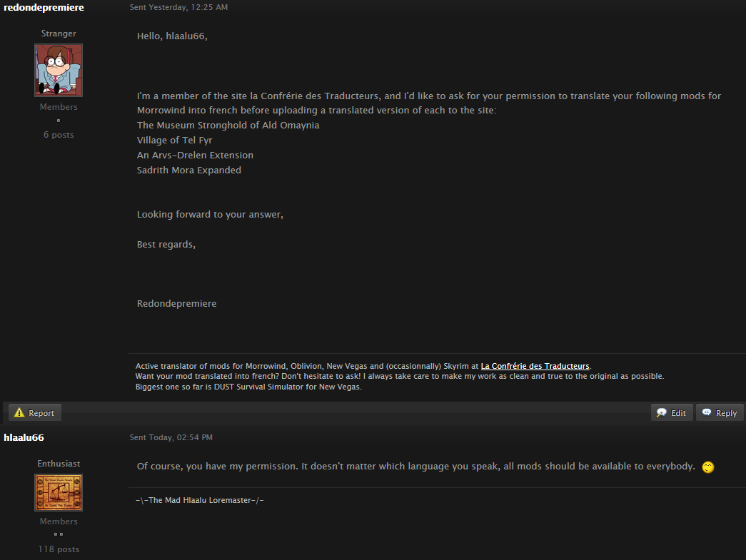Screen dimensions: 746x560
Task: Click the Edit button
Action: [x=672, y=412]
